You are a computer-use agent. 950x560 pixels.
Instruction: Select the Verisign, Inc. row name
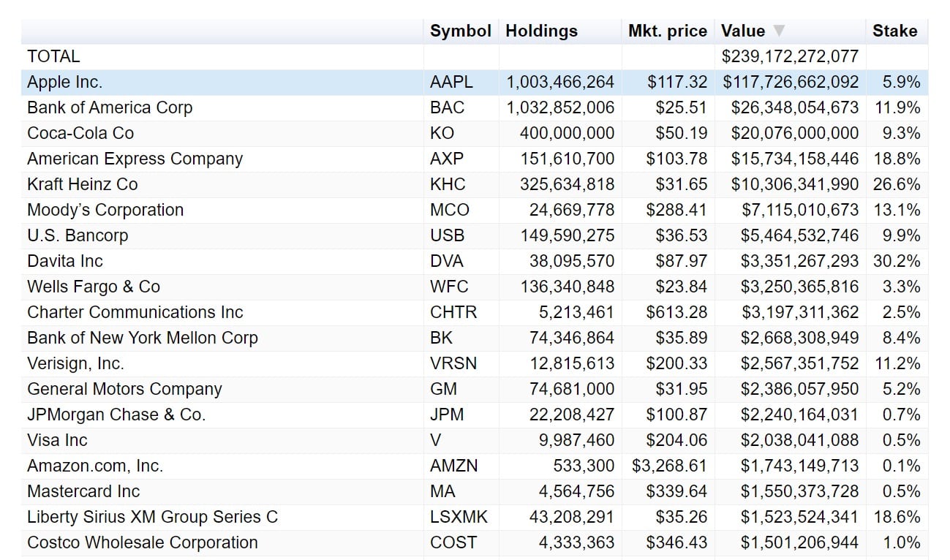pos(75,363)
